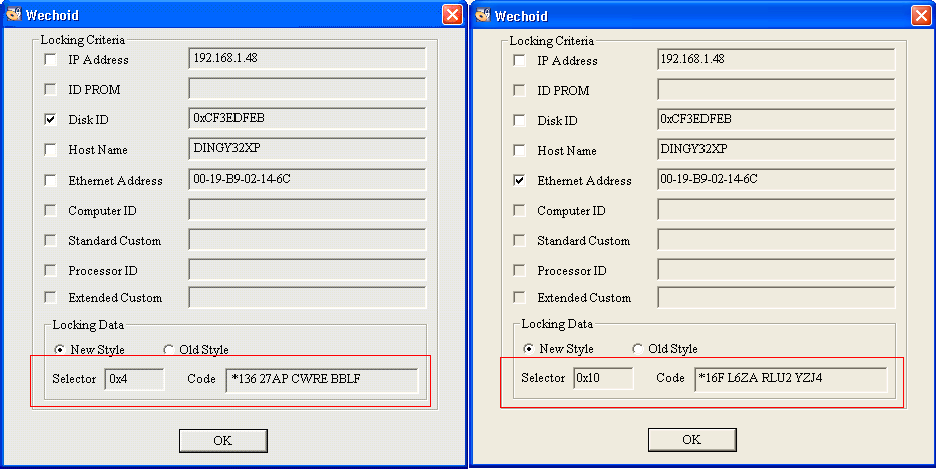Click Selector field showing 0x4
936x469 pixels.
click(134, 379)
